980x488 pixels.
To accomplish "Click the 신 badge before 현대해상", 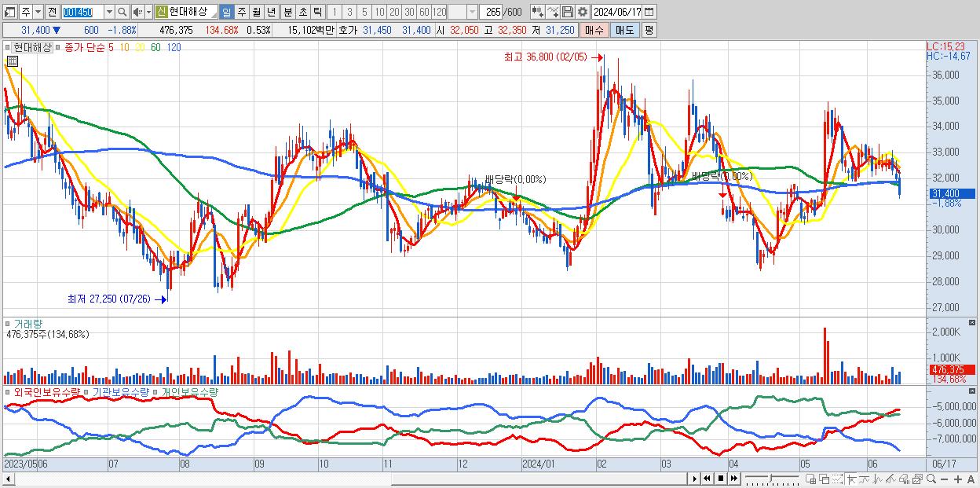I will tap(161, 12).
